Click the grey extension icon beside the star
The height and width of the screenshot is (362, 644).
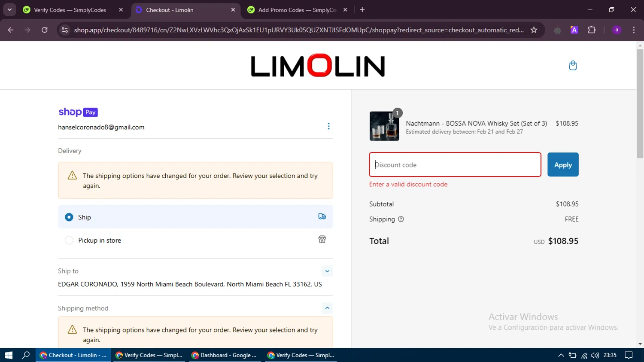pos(557,30)
